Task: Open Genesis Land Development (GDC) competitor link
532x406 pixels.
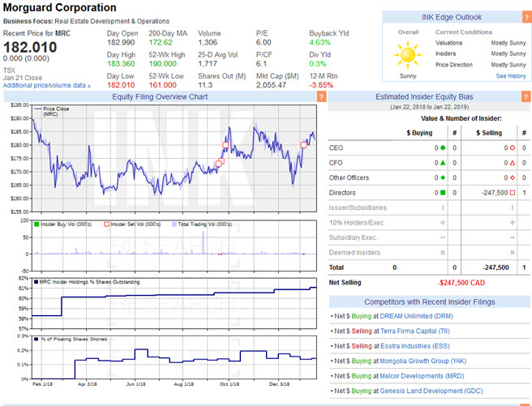Action: (x=431, y=391)
